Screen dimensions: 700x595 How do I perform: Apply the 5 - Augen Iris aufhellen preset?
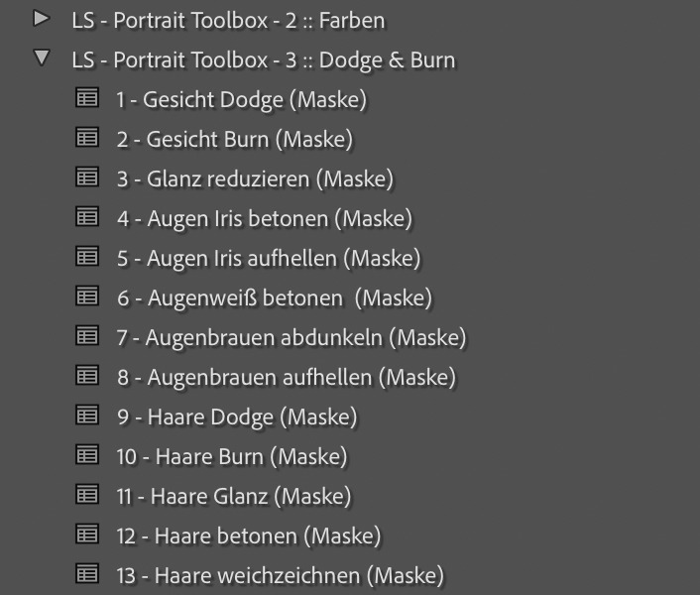pos(268,258)
